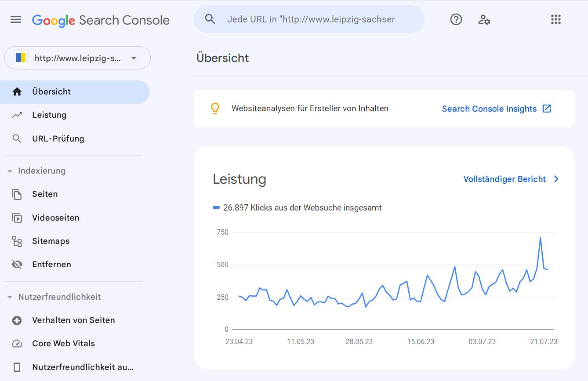Open Vollständiger Bericht for Leistung
The width and height of the screenshot is (588, 381).
click(505, 179)
